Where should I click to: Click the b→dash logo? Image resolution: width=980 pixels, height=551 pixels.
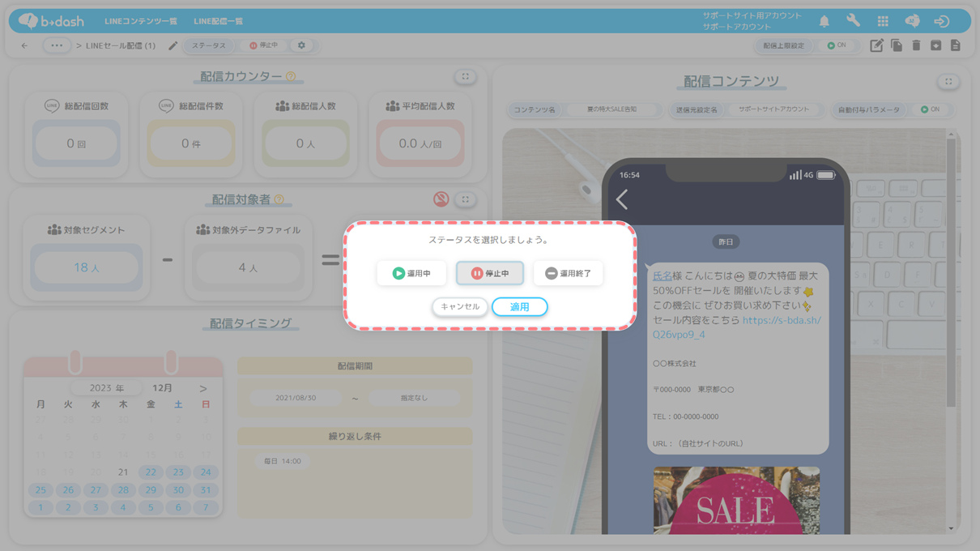[51, 21]
